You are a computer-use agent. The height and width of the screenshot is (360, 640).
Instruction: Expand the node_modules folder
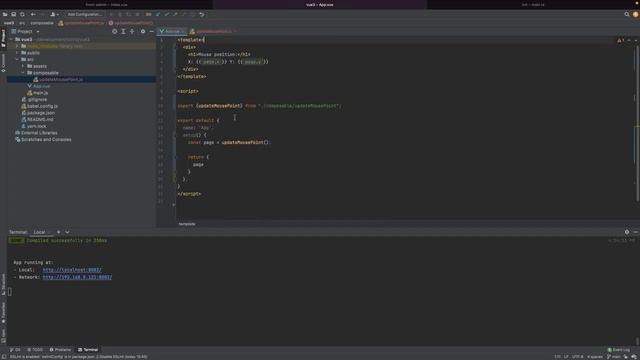(x=17, y=46)
